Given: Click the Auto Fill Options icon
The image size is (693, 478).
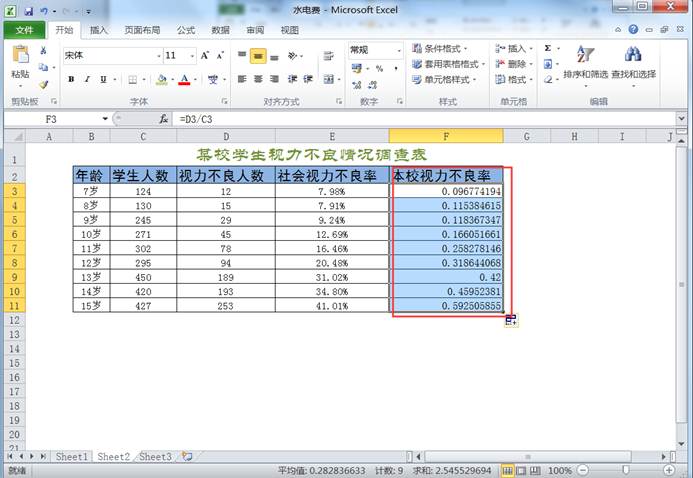Looking at the screenshot, I should pos(511,319).
